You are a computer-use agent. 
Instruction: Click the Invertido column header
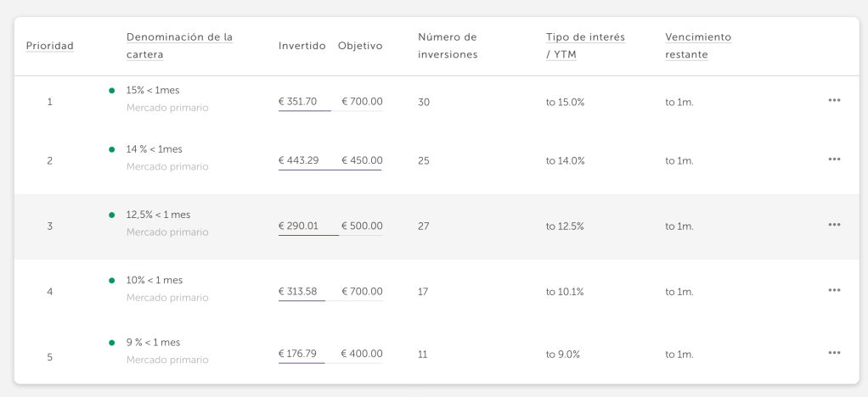302,45
